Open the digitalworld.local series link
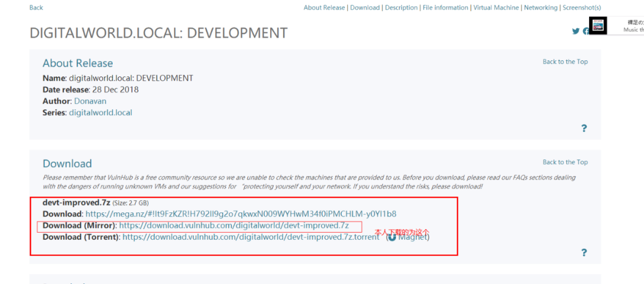This screenshot has height=284, width=644. [101, 112]
